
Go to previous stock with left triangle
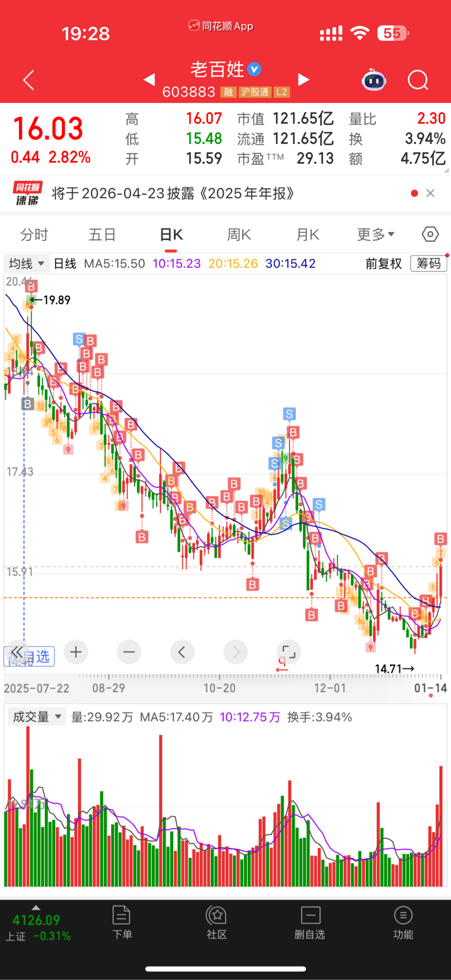coord(149,79)
